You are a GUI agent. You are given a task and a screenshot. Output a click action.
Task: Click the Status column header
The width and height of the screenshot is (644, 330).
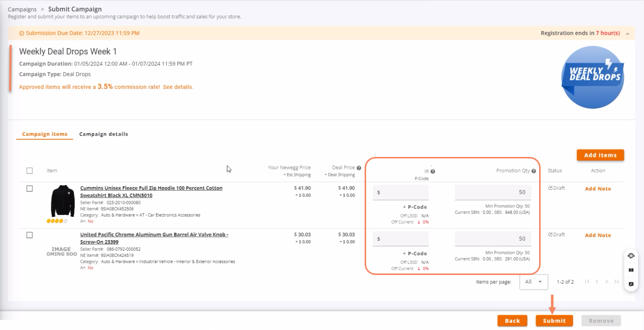(x=555, y=171)
